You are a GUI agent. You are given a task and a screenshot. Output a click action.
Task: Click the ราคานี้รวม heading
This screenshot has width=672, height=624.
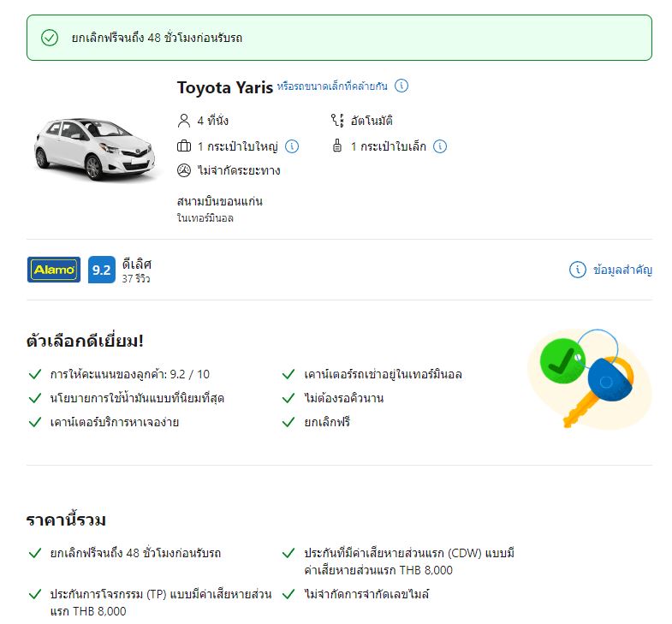66,520
